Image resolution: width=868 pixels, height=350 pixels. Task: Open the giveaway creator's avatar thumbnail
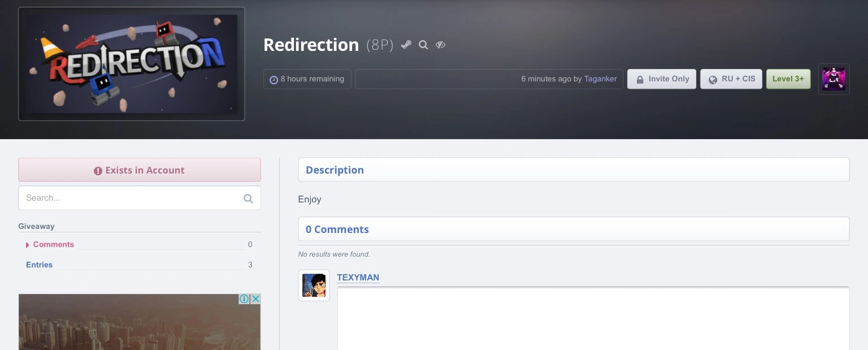click(834, 79)
